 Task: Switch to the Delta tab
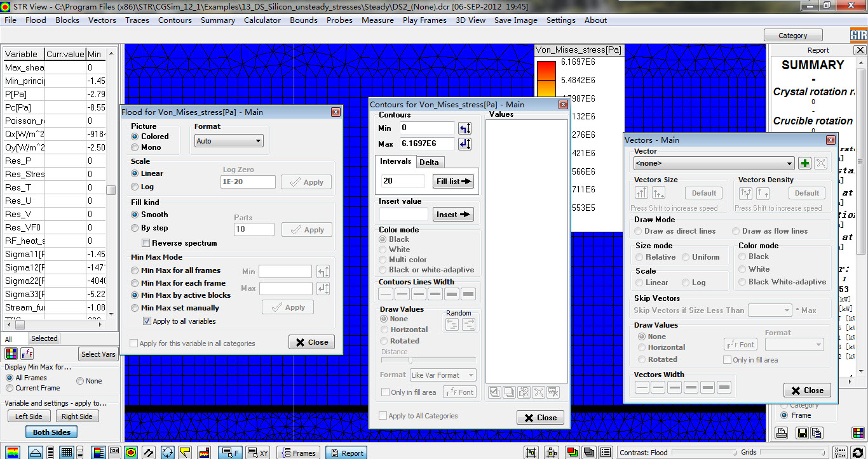429,162
